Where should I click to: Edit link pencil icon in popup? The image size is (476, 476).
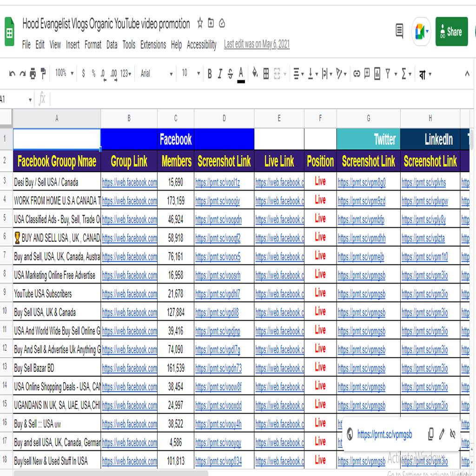coord(442,434)
